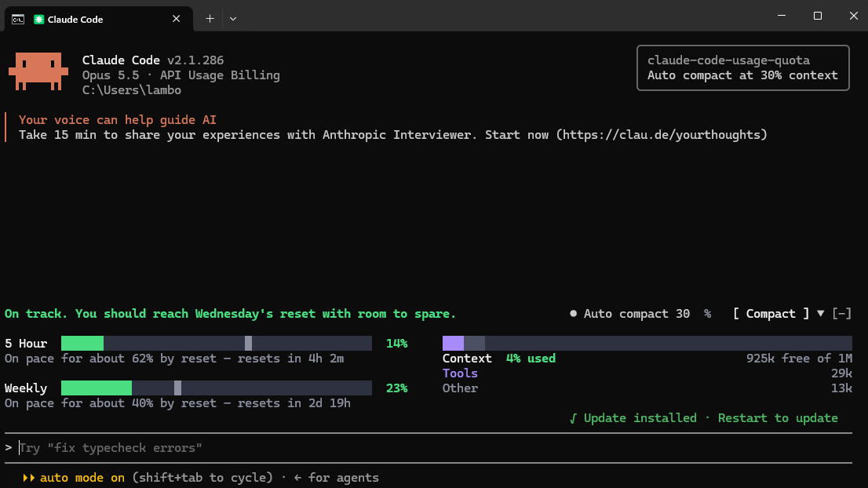
Task: Click 'Your voice can help guide AI' heading
Action: point(118,120)
